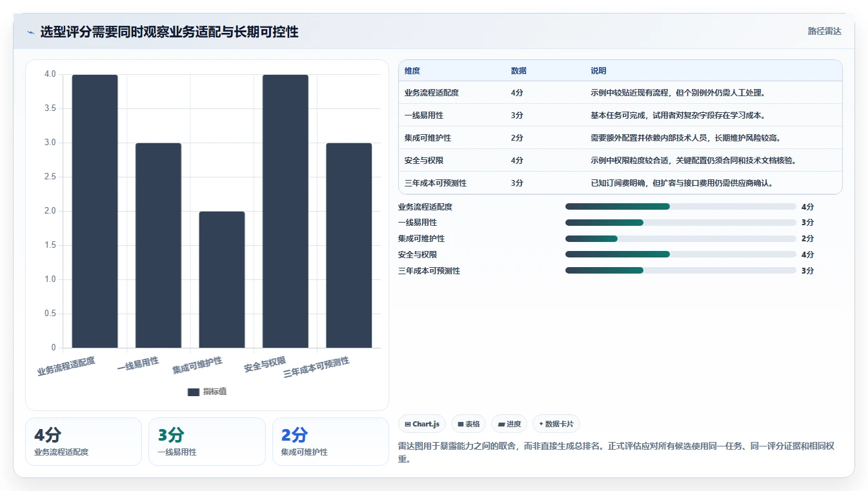Viewport: 868px width, 491px height.
Task: Click the 三年成本可预测性 label on the chart's x-axis
Action: click(x=316, y=367)
